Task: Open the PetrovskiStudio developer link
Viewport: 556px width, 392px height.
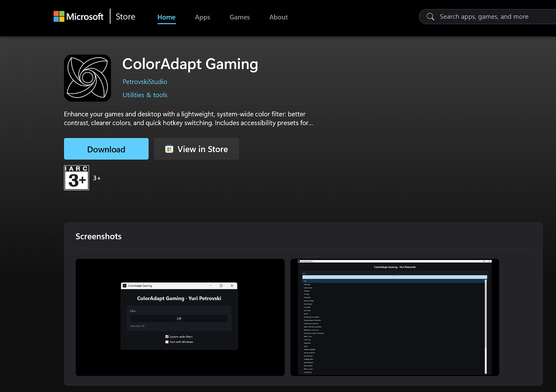Action: pos(145,82)
